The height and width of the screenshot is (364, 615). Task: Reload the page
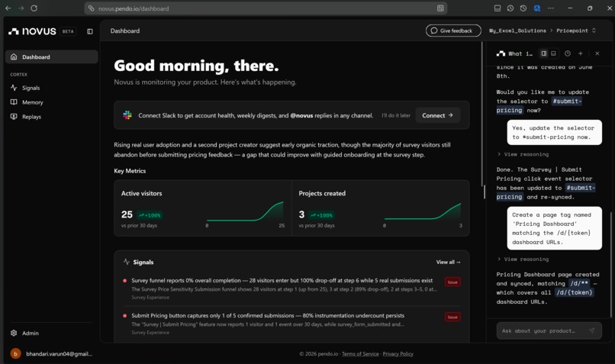[34, 8]
